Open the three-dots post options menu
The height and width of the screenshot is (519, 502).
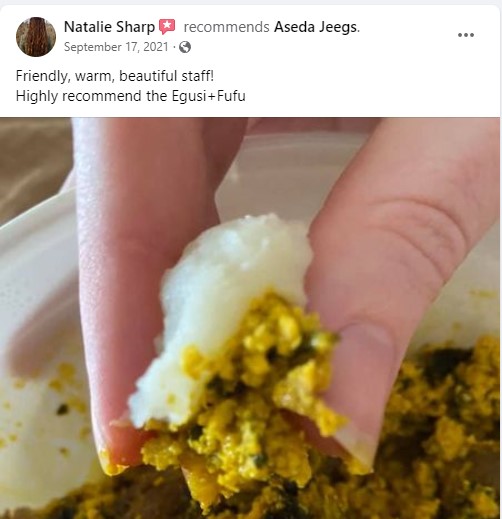click(x=466, y=35)
